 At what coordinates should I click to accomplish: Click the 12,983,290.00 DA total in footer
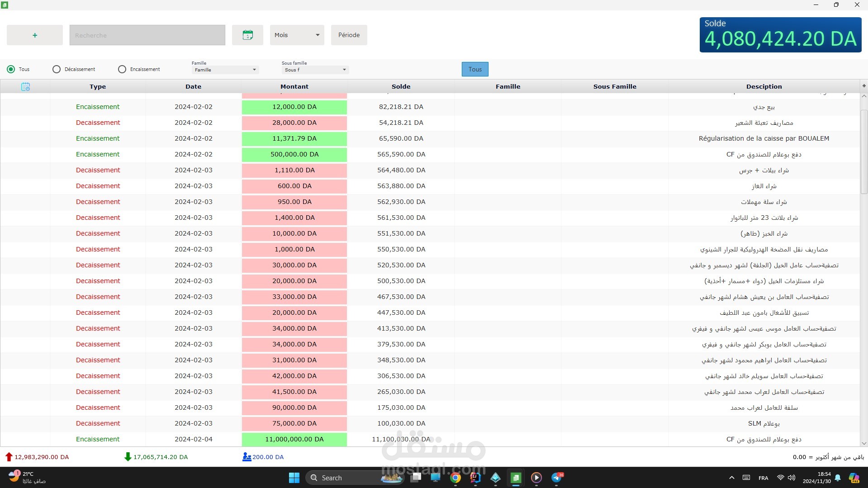coord(42,457)
